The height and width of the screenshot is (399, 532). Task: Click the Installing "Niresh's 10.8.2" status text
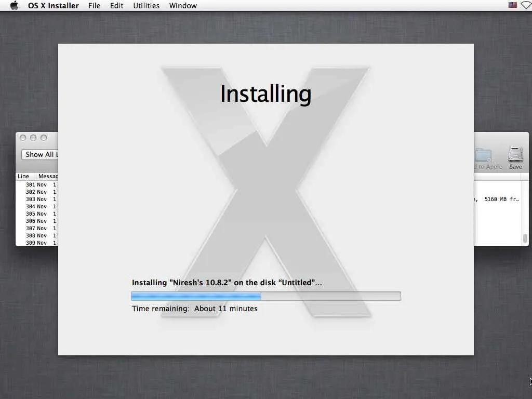pos(227,283)
